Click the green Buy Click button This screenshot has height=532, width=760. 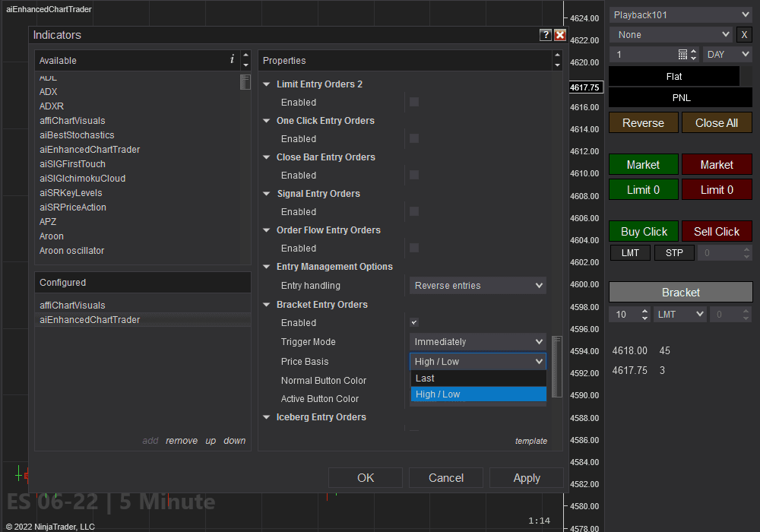click(x=643, y=231)
